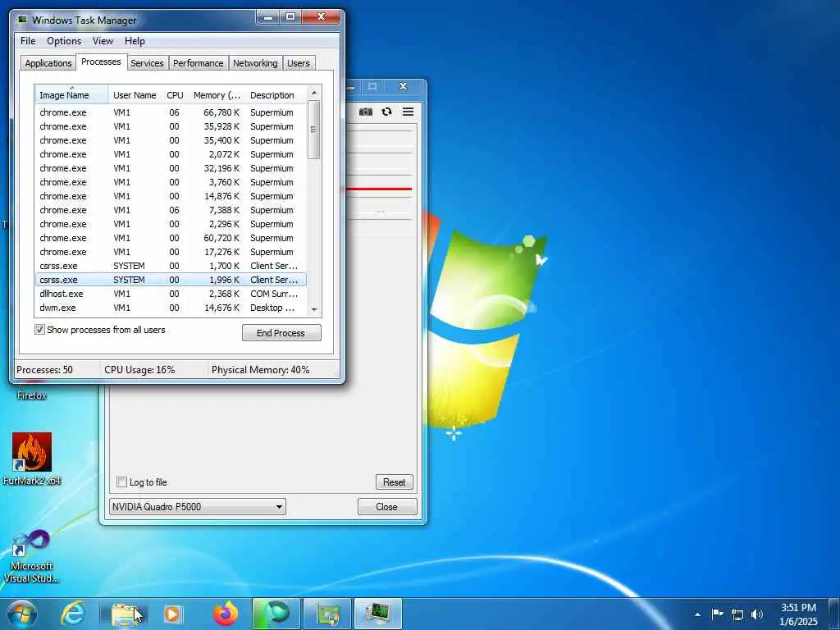The image size is (840, 630).
Task: Switch to Task Manager taskbar button
Action: (378, 614)
